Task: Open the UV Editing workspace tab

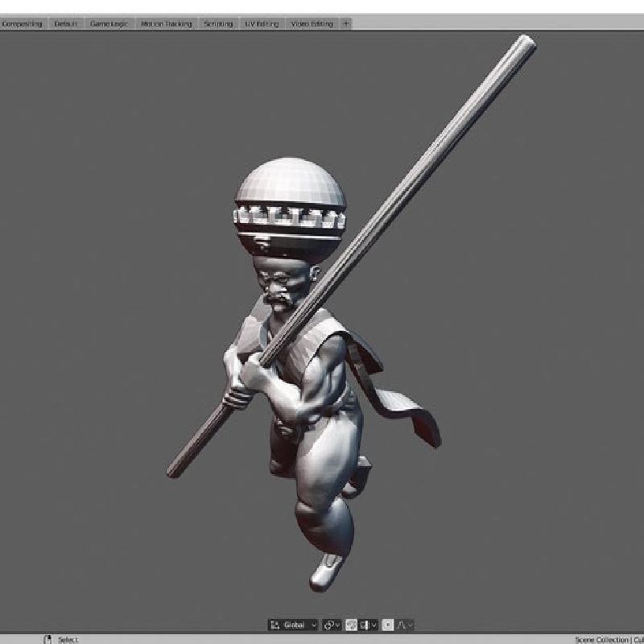Action: tap(262, 24)
